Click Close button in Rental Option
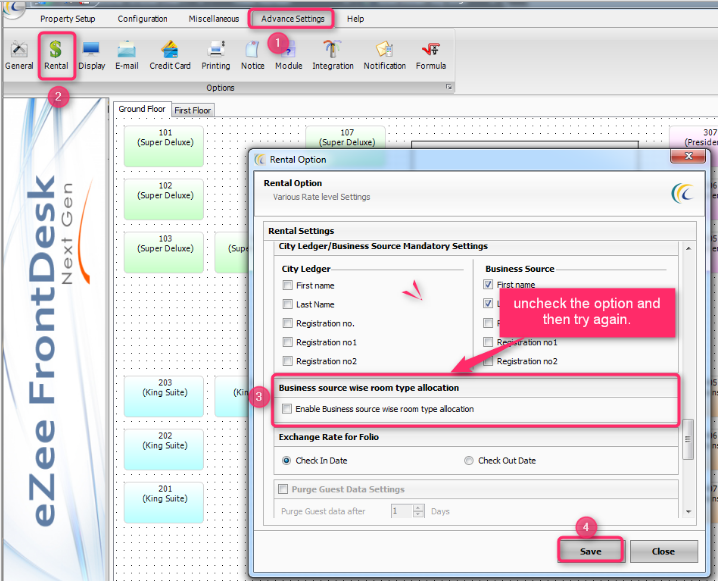 [664, 551]
